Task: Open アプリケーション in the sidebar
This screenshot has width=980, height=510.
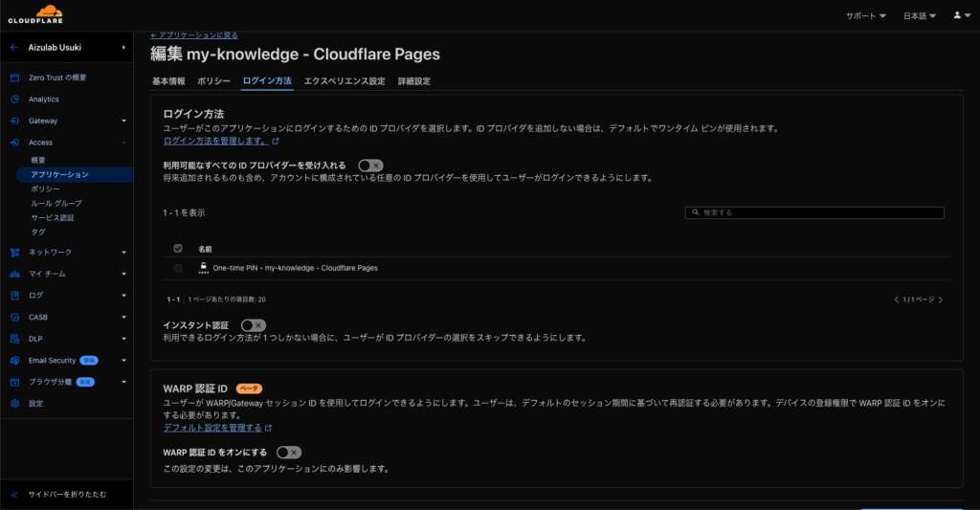Action: 75,174
